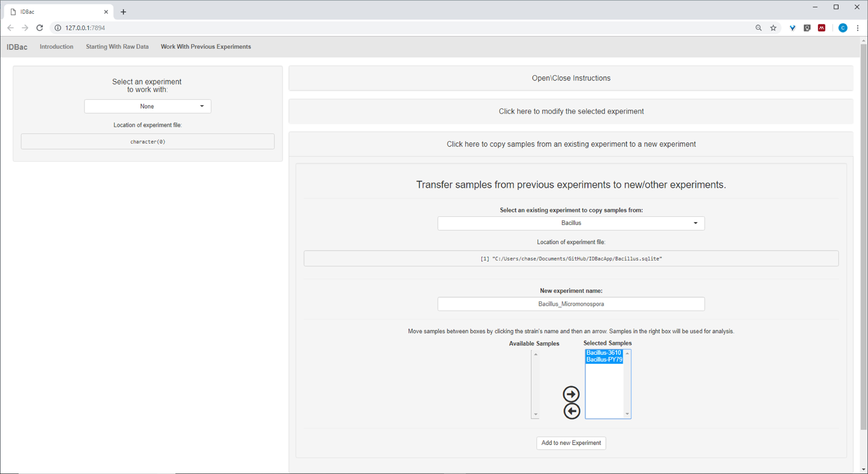Bookmark this page with the star icon

coord(773,28)
